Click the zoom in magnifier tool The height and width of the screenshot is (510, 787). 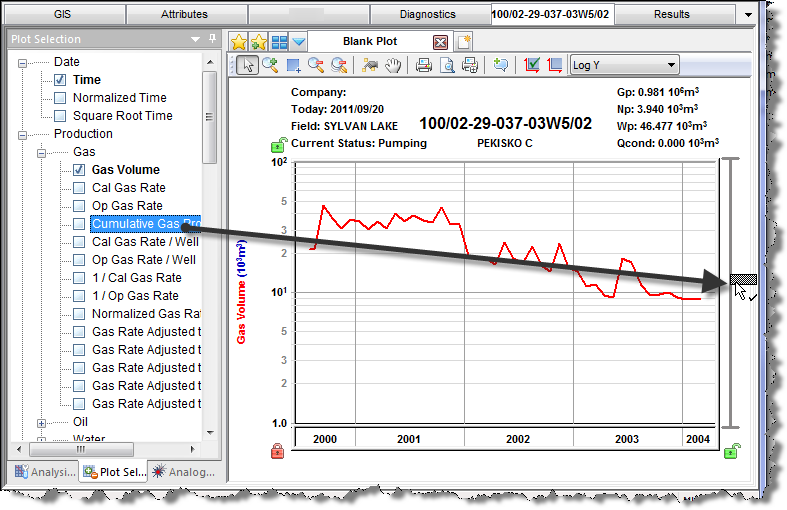coord(270,66)
